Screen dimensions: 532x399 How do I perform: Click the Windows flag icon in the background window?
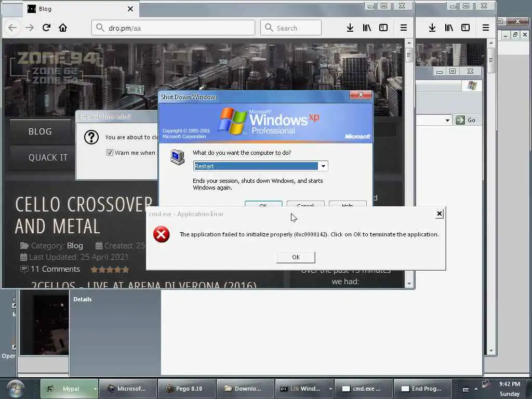472,86
